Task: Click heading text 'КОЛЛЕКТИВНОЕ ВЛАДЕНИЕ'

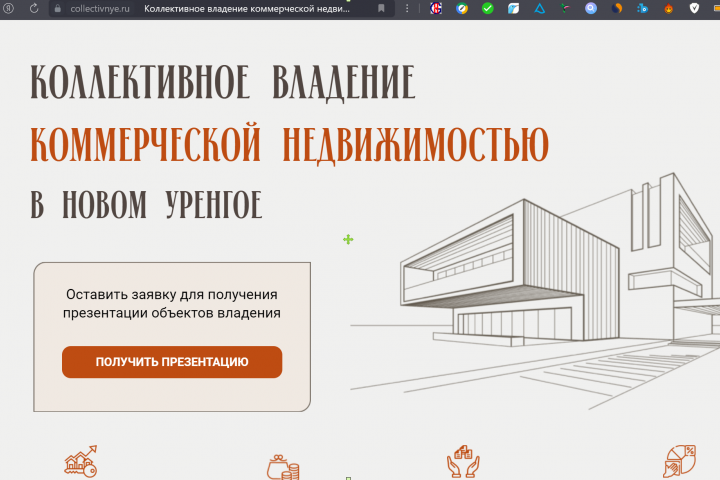Action: 223,83
